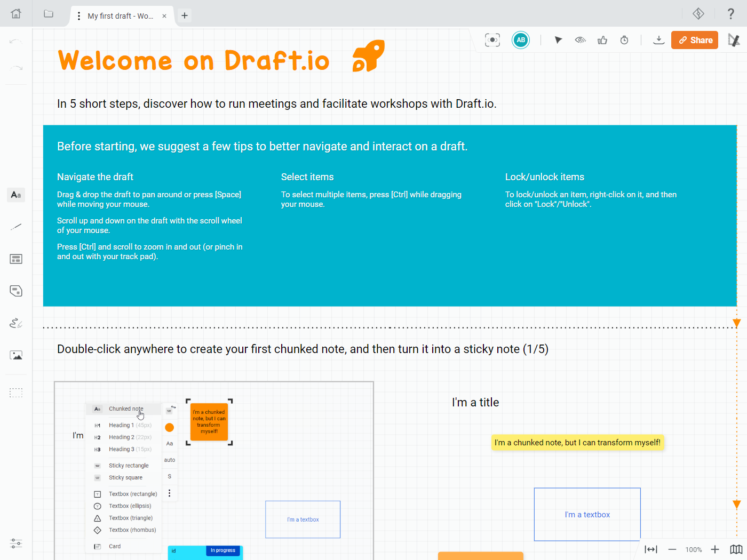747x560 pixels.
Task: Click the download export icon
Action: [x=659, y=40]
